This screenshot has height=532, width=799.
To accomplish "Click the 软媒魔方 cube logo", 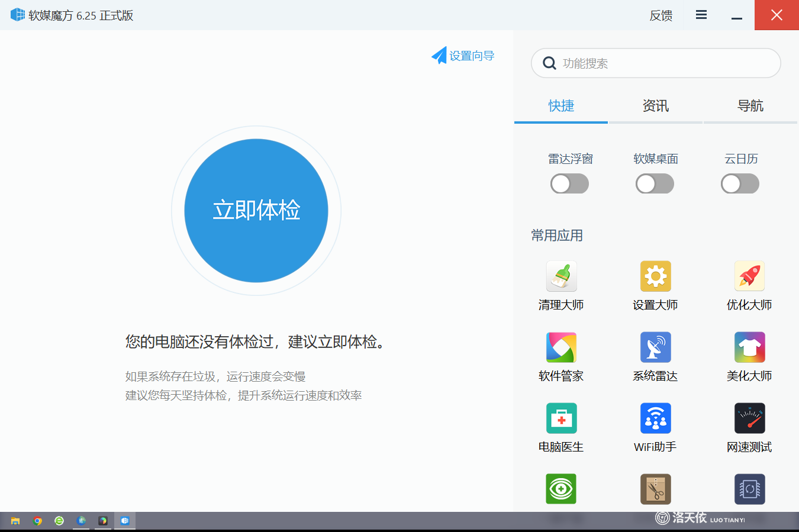I will pyautogui.click(x=18, y=15).
